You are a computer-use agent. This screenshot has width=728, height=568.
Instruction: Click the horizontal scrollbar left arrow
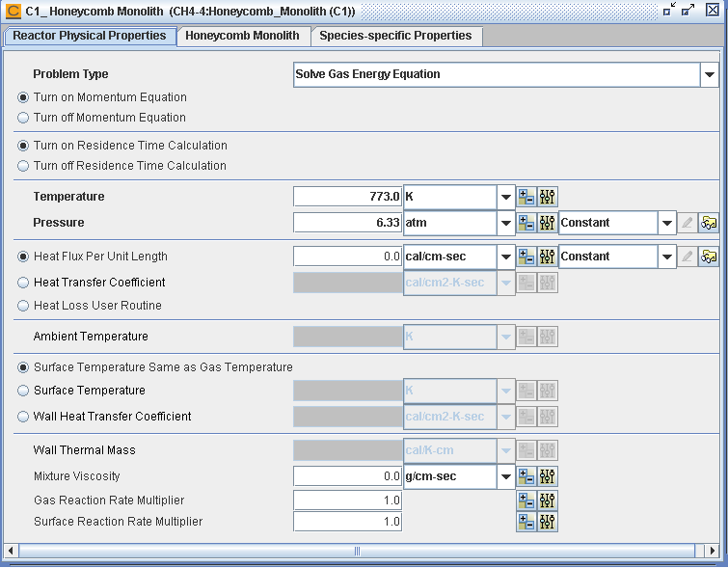(x=12, y=551)
